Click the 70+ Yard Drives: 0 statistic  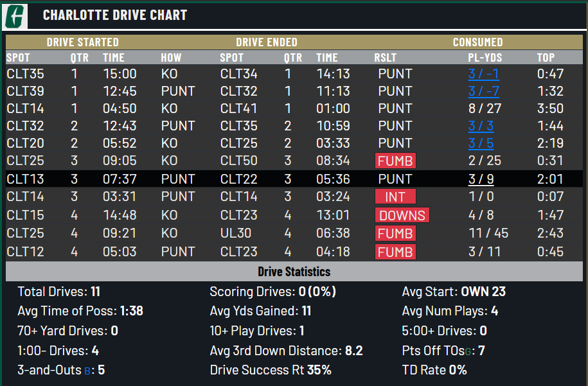[68, 331]
